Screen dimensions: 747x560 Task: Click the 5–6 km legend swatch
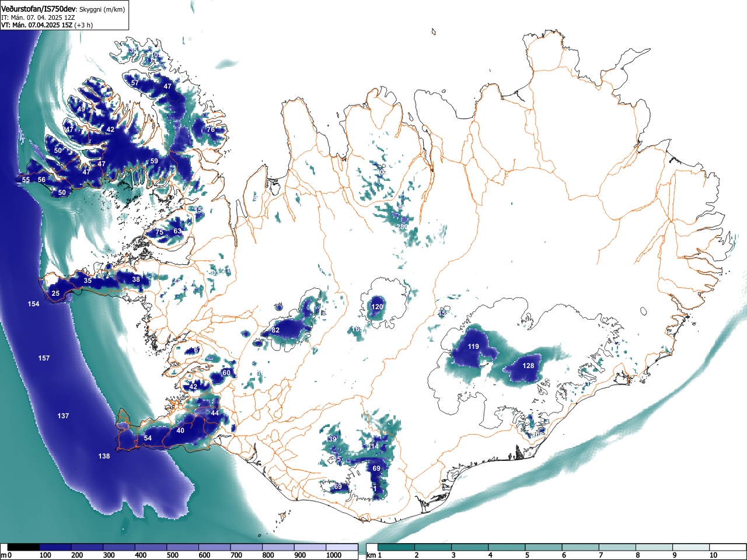click(x=544, y=547)
